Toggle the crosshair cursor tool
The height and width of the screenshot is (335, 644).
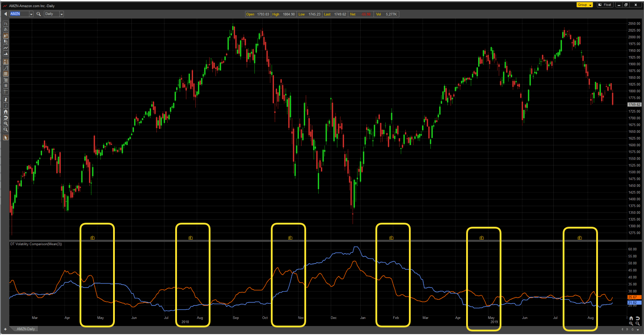[x=6, y=91]
